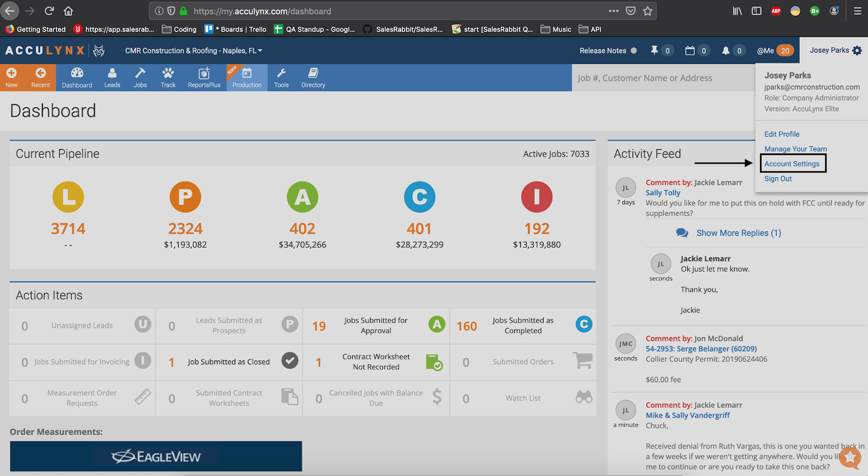Focus the Job #, Customer Name search field
868x476 pixels.
pos(663,78)
